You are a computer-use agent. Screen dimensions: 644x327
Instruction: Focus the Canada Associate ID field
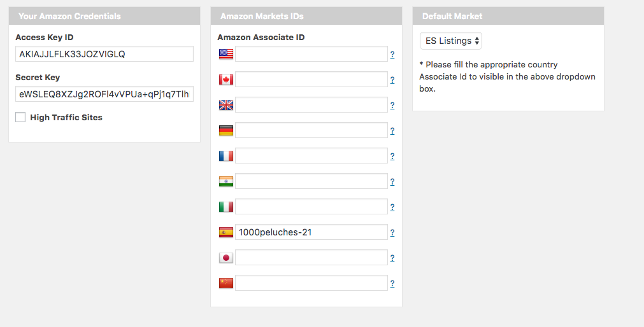(x=311, y=79)
